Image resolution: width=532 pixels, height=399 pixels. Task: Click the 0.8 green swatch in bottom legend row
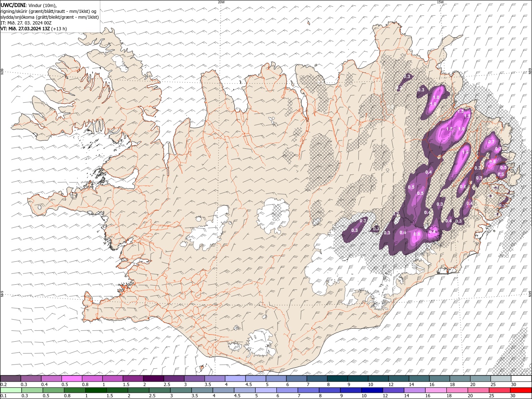pos(74,390)
